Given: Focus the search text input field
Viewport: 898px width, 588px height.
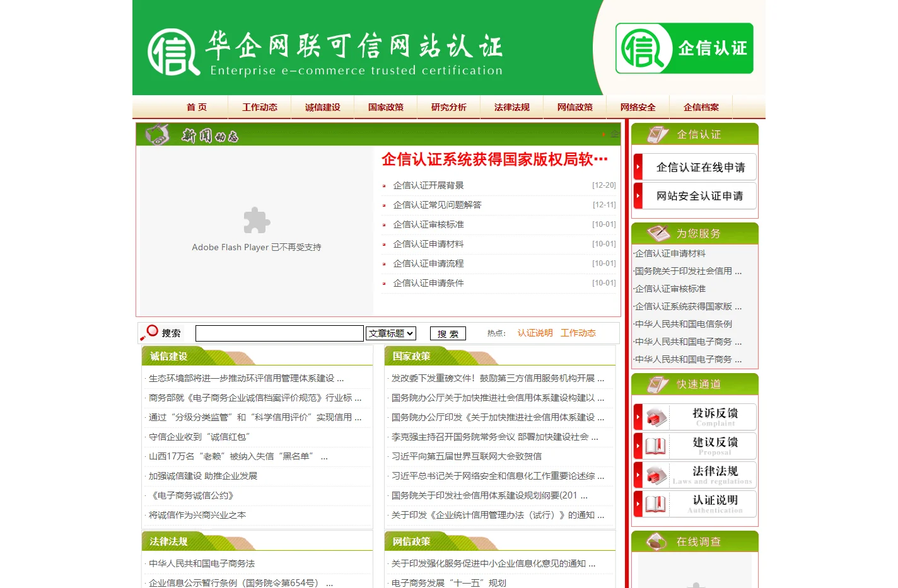Looking at the screenshot, I should (x=279, y=333).
